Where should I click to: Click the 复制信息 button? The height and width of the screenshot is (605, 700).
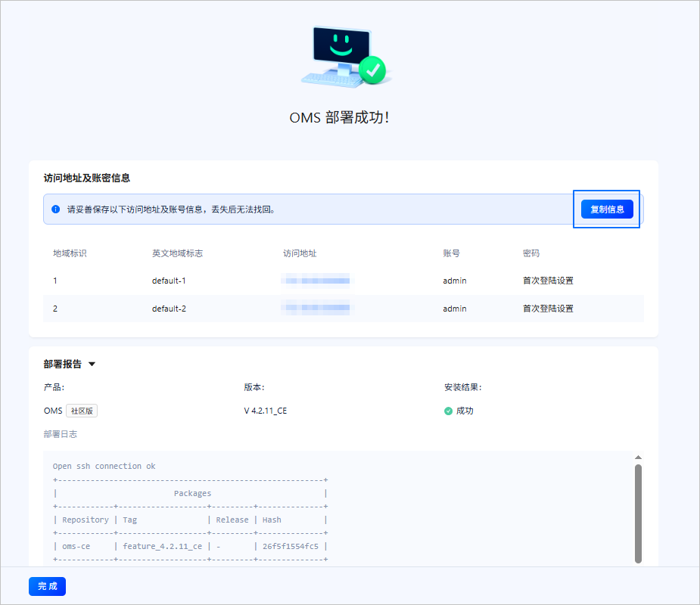click(607, 209)
